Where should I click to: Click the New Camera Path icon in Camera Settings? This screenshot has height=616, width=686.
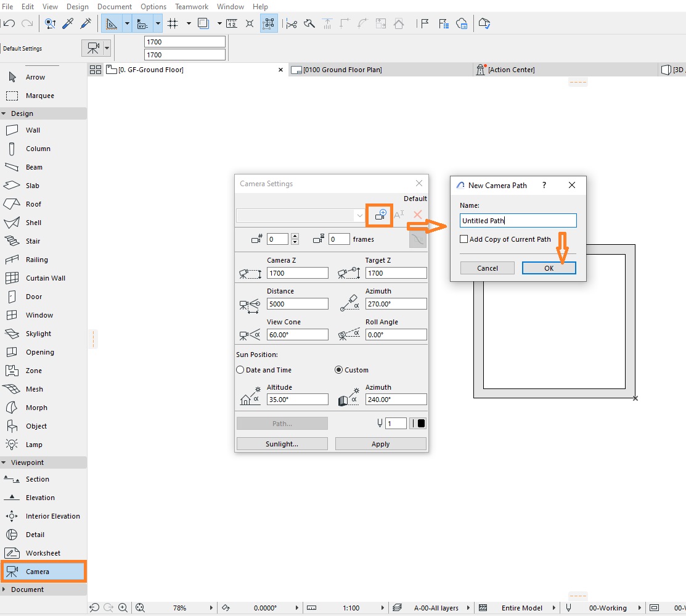click(379, 216)
